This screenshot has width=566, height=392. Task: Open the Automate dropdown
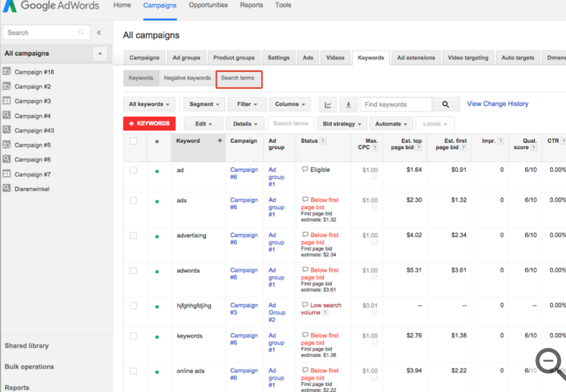click(x=391, y=124)
